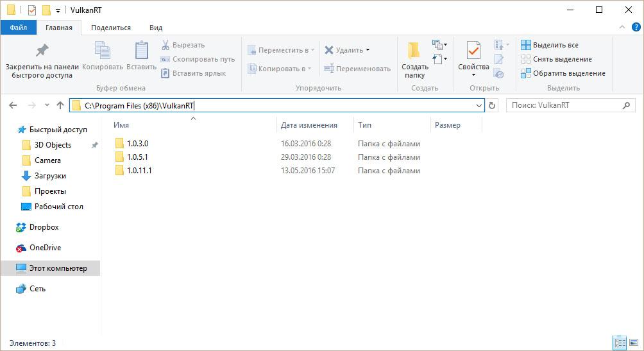The width and height of the screenshot is (644, 351).
Task: Click Выделить все
Action: 550,45
